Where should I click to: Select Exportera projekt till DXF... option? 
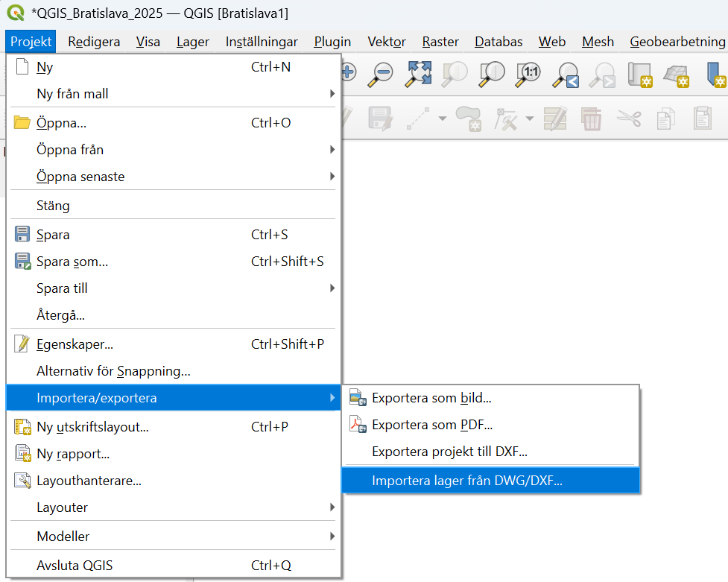491,452
